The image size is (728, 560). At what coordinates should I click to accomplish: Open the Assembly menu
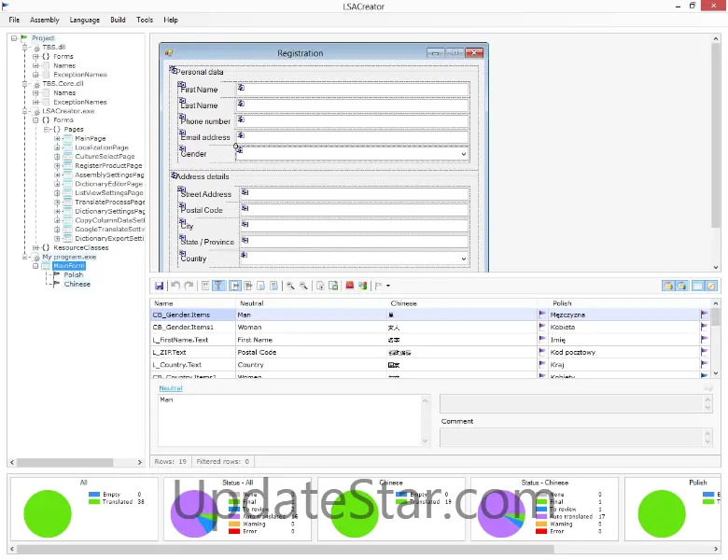pyautogui.click(x=44, y=20)
